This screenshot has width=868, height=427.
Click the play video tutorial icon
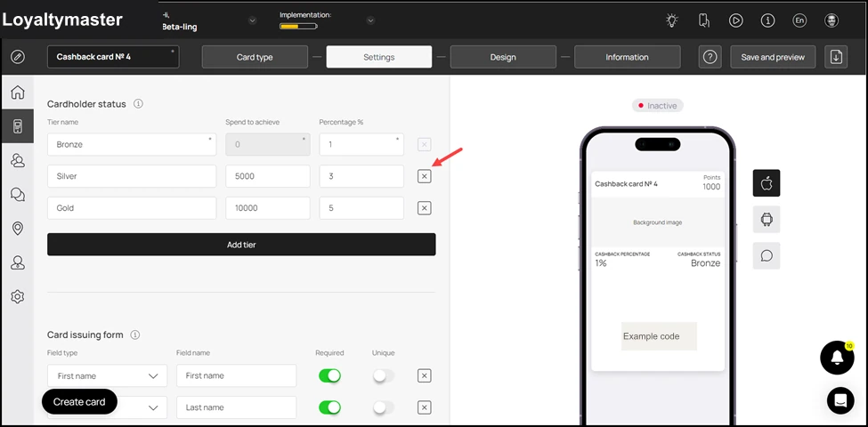(735, 21)
